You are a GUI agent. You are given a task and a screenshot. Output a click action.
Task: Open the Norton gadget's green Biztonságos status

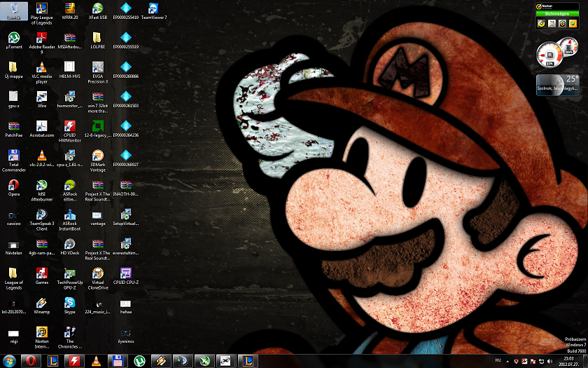(x=557, y=13)
